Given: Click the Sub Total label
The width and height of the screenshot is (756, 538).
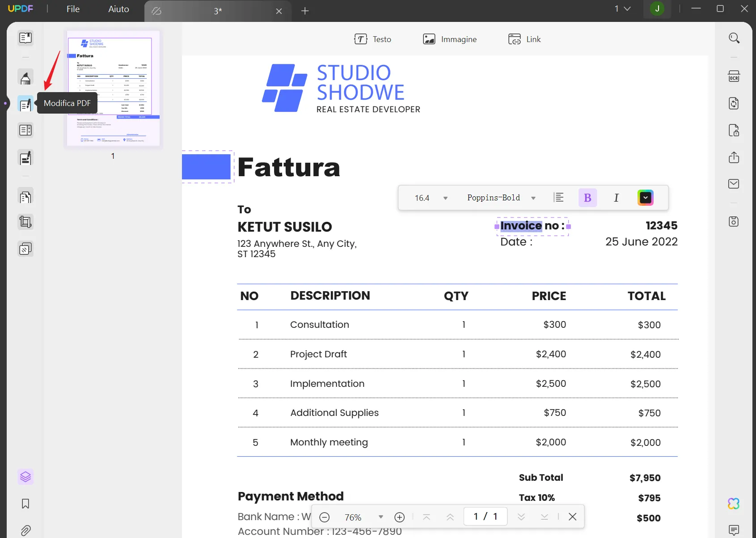Looking at the screenshot, I should pyautogui.click(x=541, y=478).
